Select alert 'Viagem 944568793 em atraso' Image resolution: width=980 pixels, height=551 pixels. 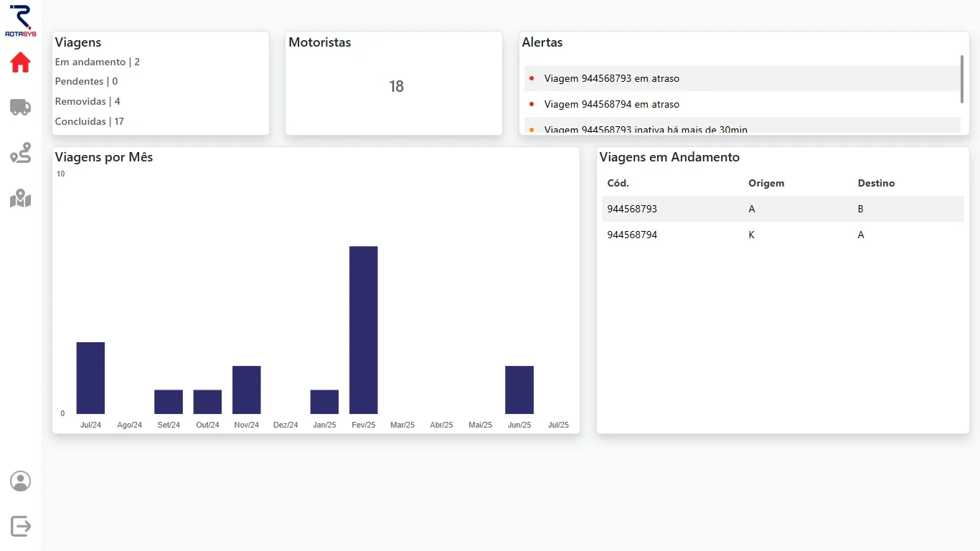click(611, 78)
